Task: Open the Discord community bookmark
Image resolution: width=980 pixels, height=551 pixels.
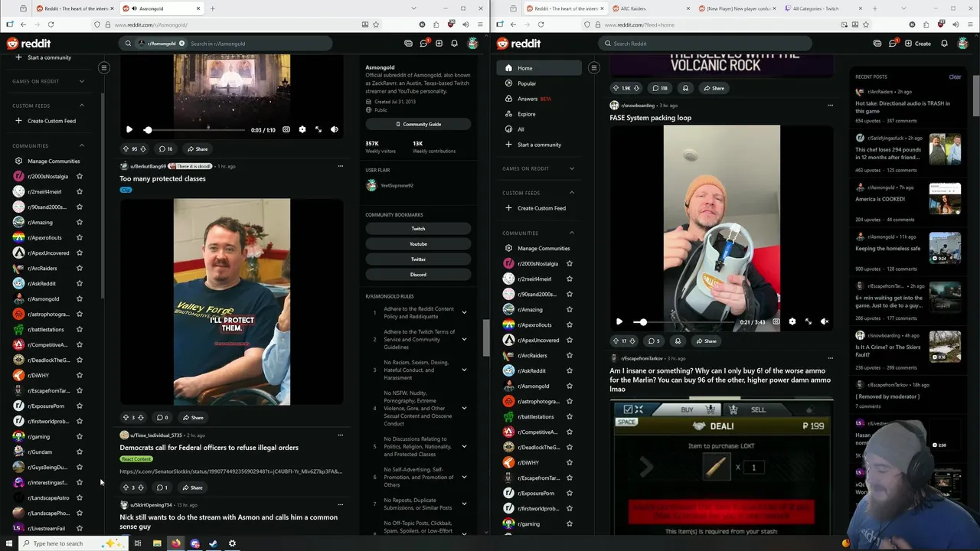Action: [418, 275]
